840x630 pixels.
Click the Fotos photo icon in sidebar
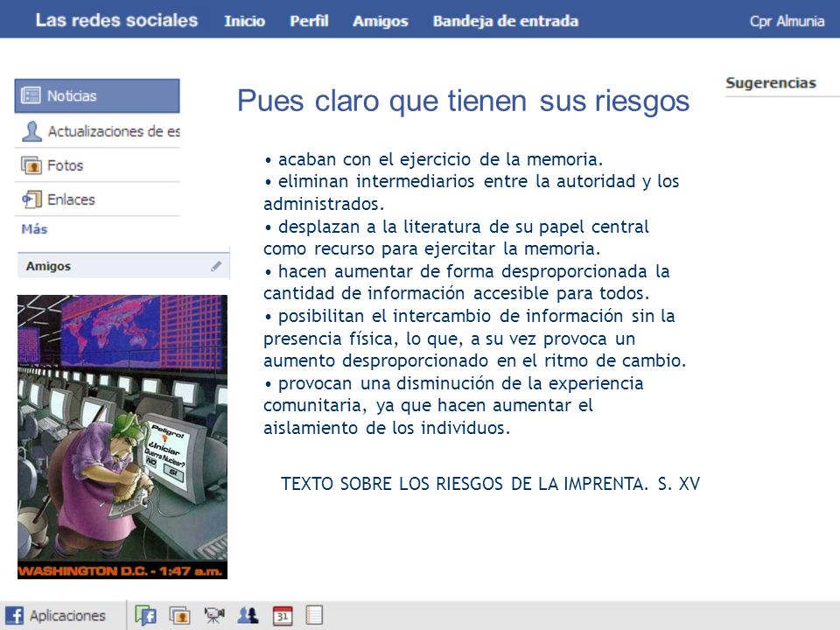[x=31, y=165]
